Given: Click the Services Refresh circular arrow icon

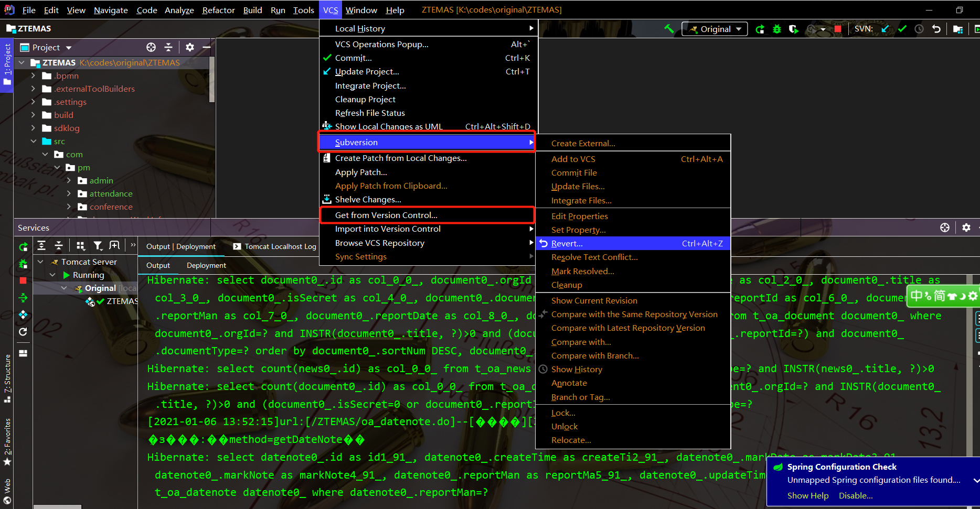Looking at the screenshot, I should coord(23,332).
